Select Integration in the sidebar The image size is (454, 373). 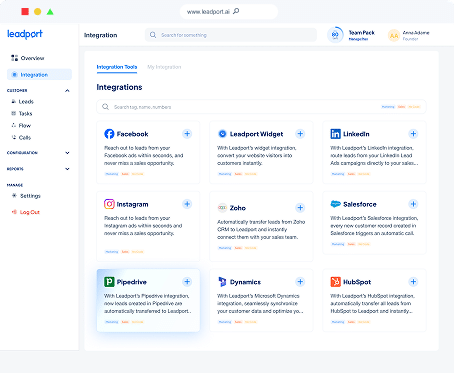[x=39, y=74]
